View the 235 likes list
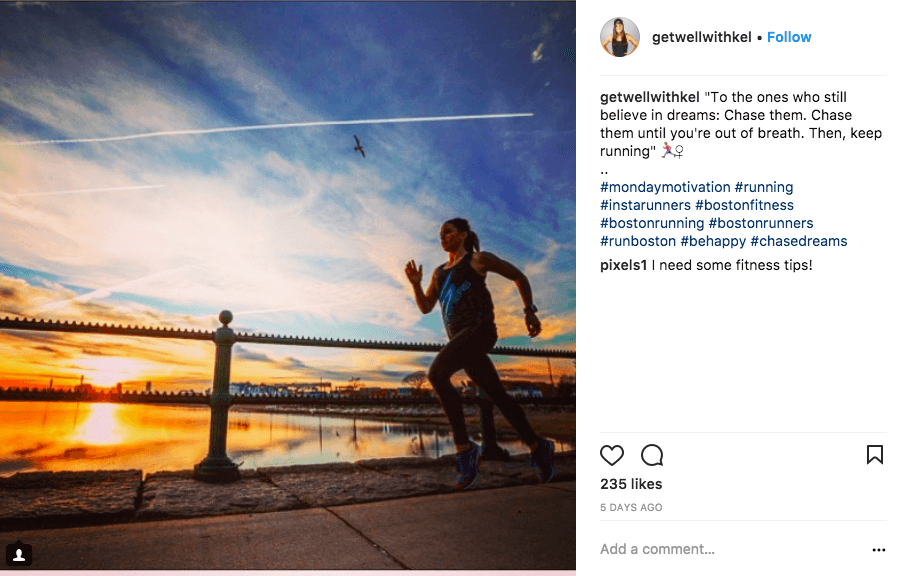This screenshot has height=576, width=910. tap(631, 484)
